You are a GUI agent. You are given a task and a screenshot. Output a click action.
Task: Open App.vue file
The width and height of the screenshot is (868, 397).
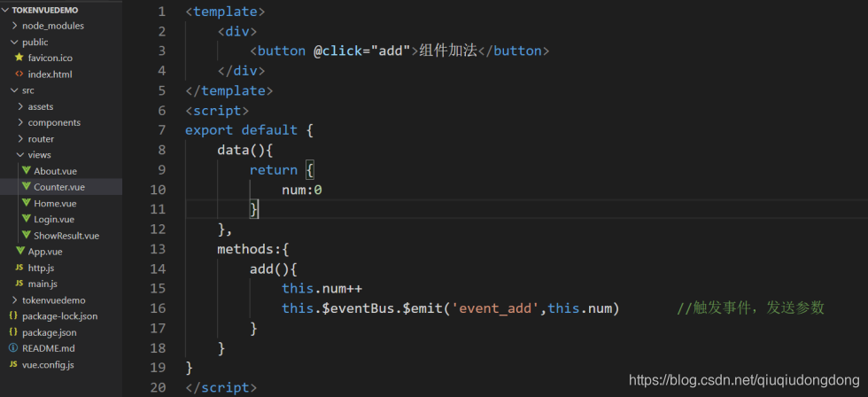(x=45, y=252)
